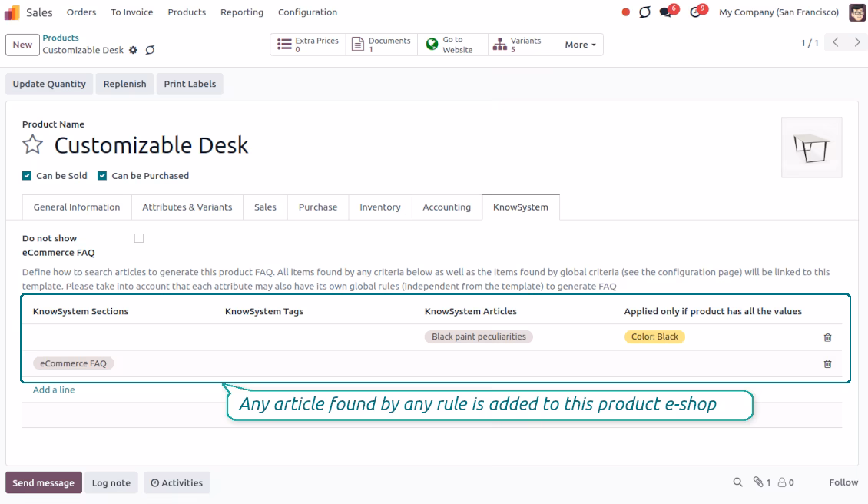Click the eCommerce FAQ section tag
Viewport: 868px width, 504px height.
tap(73, 363)
